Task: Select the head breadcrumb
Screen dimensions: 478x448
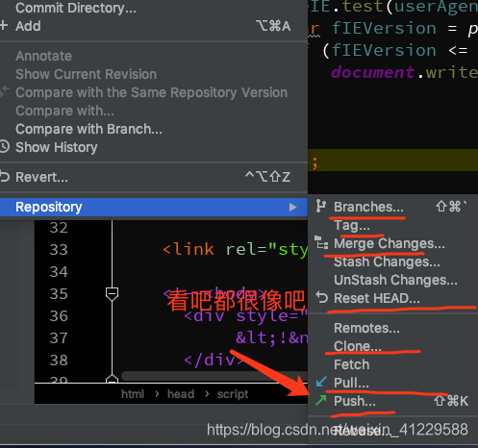Action: pyautogui.click(x=181, y=394)
